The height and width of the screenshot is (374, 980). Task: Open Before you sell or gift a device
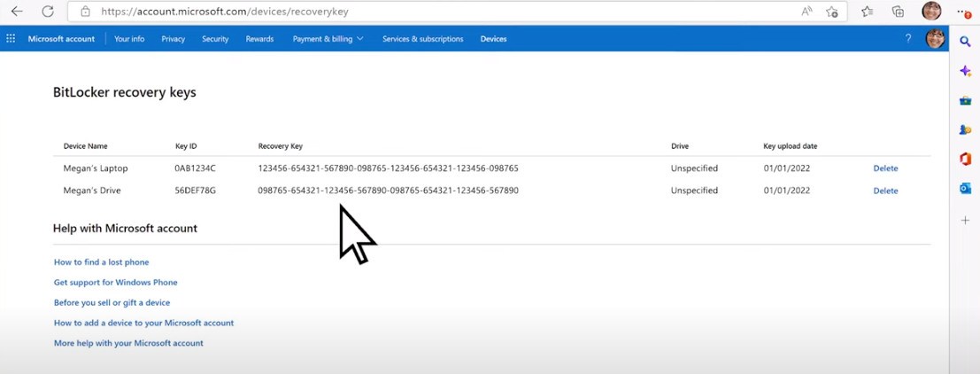coord(112,303)
